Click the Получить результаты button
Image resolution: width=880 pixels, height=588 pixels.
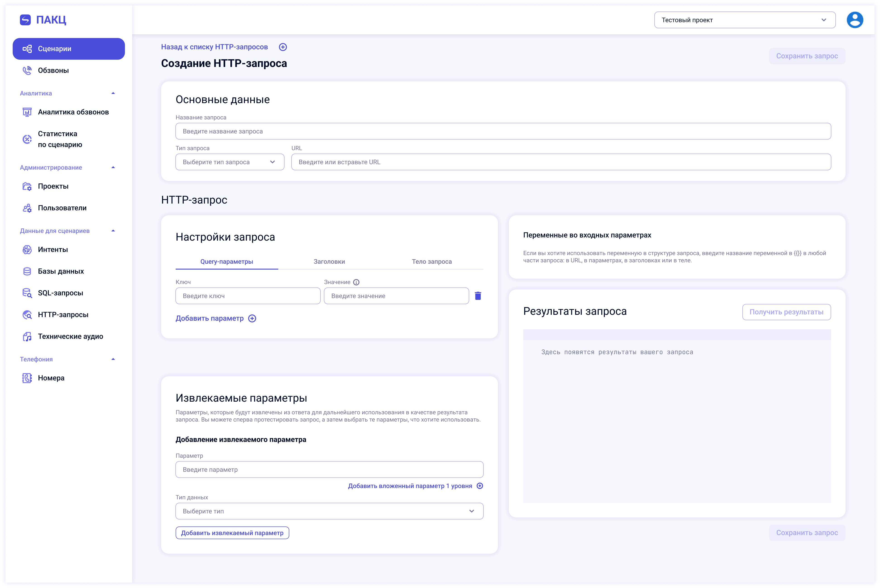tap(786, 312)
